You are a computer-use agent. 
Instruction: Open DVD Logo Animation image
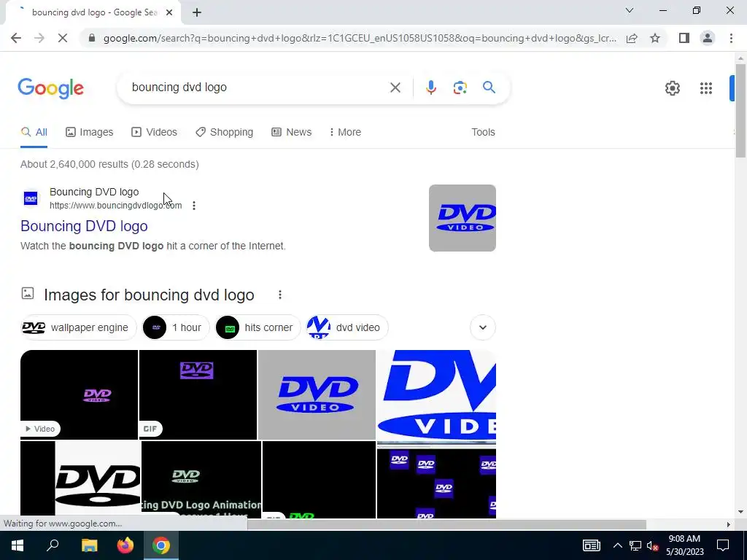pyautogui.click(x=201, y=480)
